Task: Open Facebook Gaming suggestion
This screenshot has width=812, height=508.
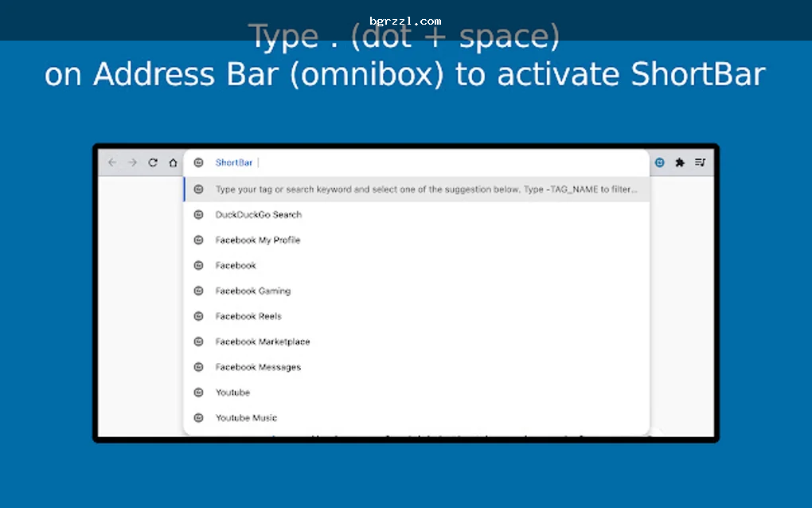Action: 417,291
